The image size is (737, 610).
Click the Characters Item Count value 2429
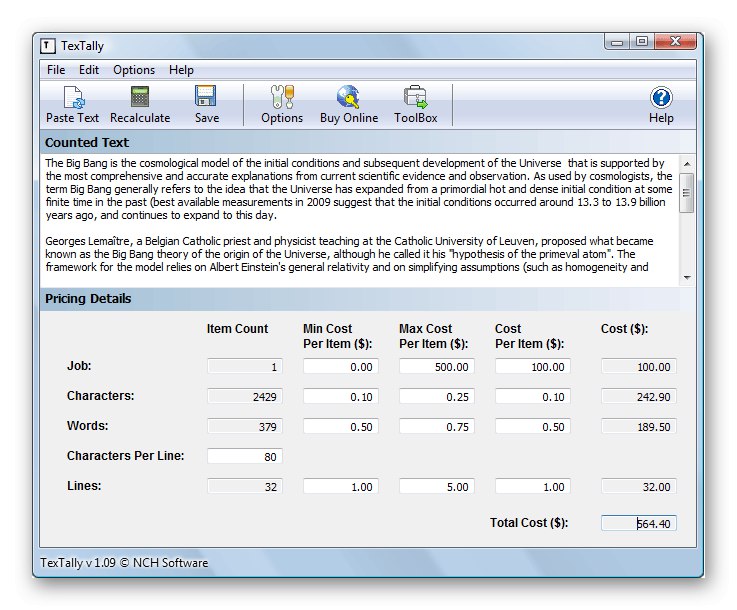pos(244,397)
